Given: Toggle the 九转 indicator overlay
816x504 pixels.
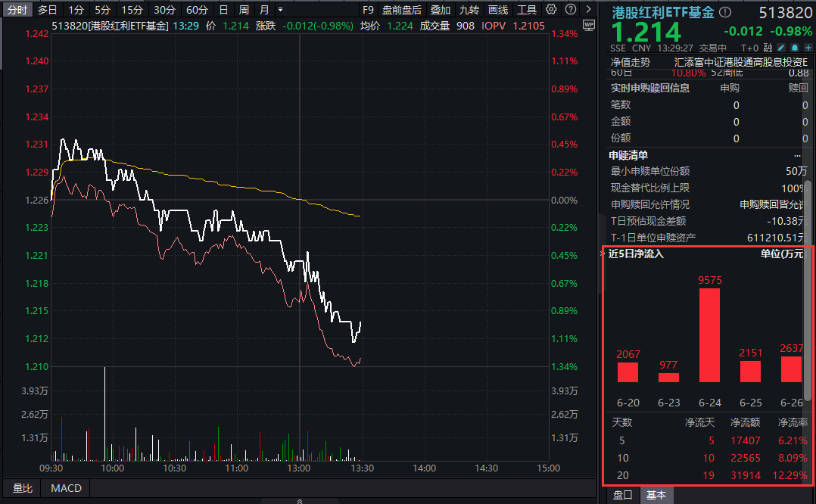Looking at the screenshot, I should coord(469,10).
